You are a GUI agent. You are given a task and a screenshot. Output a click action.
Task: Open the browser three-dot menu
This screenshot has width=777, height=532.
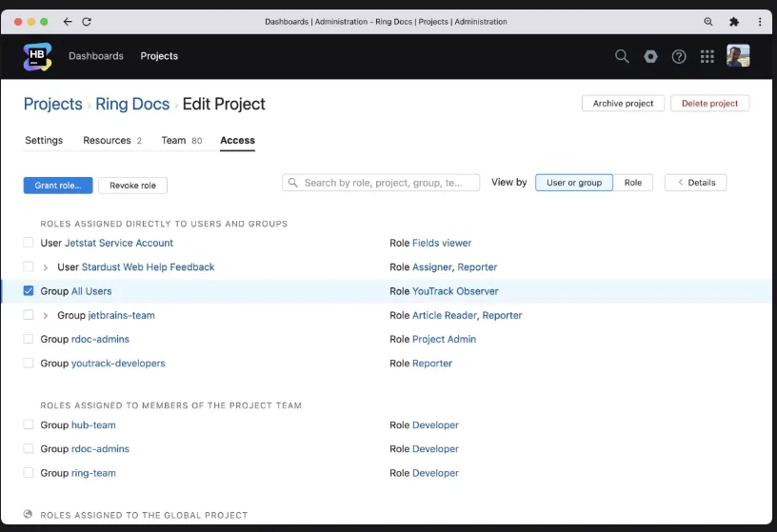pos(760,21)
